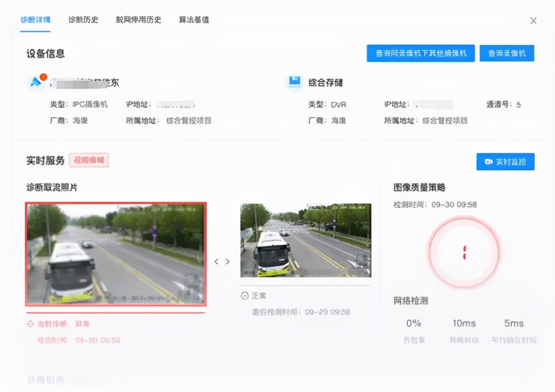Click the 正常 status text
The height and width of the screenshot is (392, 555).
pyautogui.click(x=259, y=296)
